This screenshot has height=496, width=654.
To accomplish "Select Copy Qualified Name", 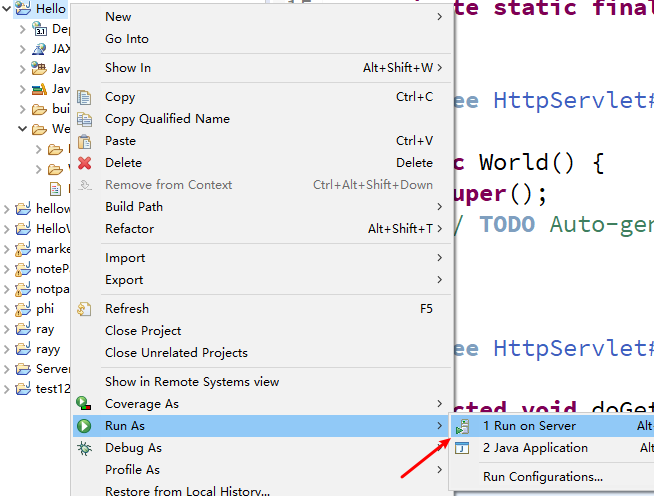I will (263, 119).
